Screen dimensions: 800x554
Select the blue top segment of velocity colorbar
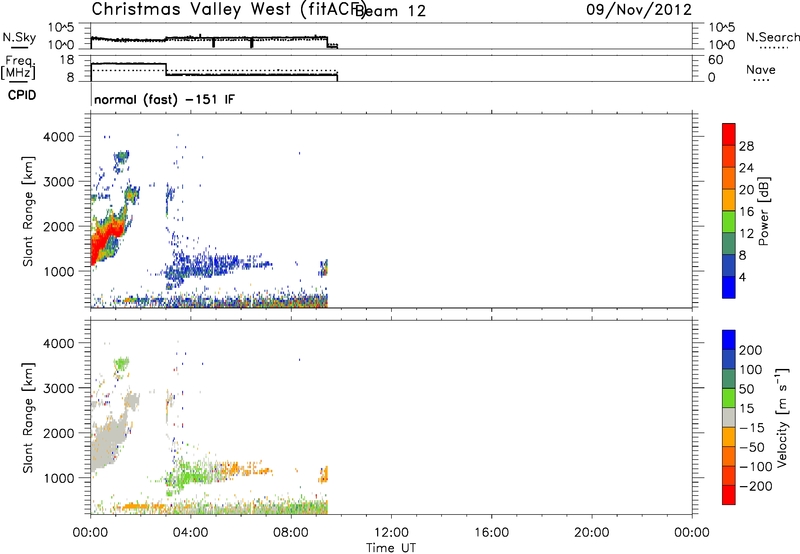(729, 340)
